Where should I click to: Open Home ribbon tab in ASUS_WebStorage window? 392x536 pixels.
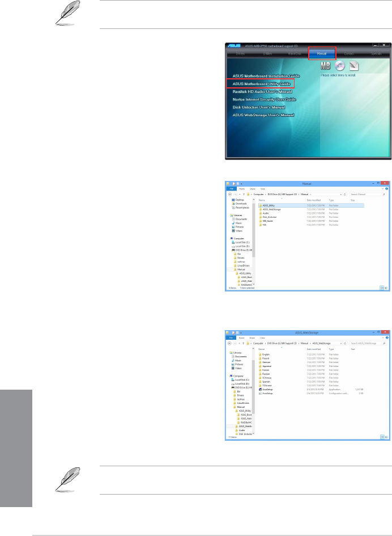[242, 337]
